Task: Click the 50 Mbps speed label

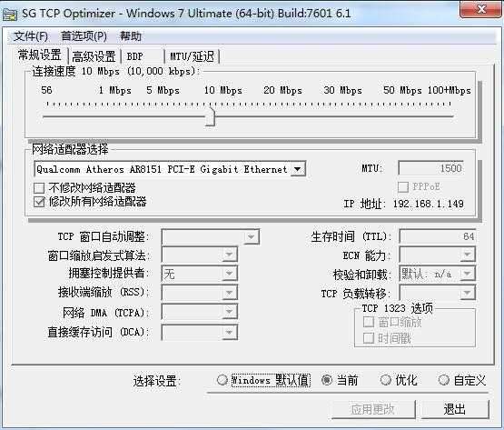Action: pos(402,90)
